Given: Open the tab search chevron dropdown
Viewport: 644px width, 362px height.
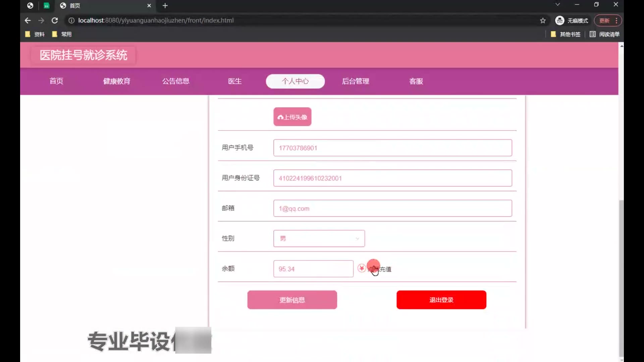Looking at the screenshot, I should click(557, 5).
